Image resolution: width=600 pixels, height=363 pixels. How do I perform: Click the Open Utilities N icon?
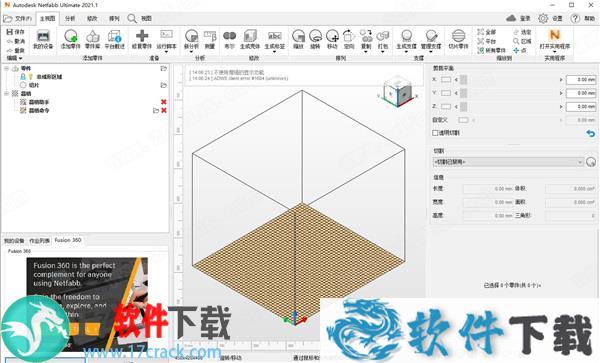554,35
